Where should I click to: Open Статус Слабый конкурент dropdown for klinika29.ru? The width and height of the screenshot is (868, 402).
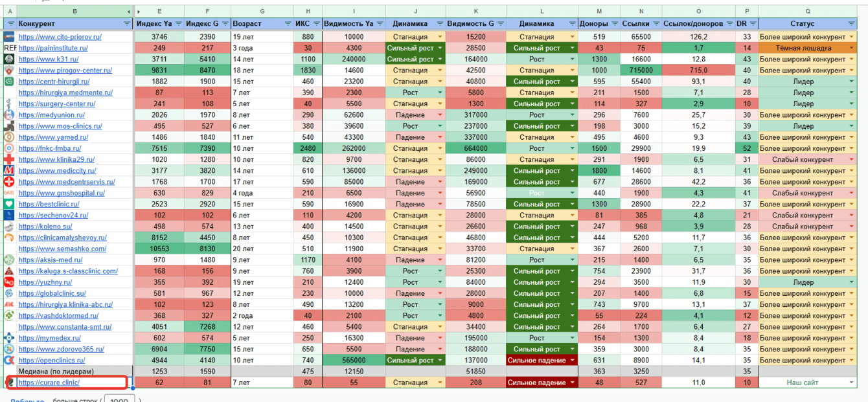(x=851, y=159)
